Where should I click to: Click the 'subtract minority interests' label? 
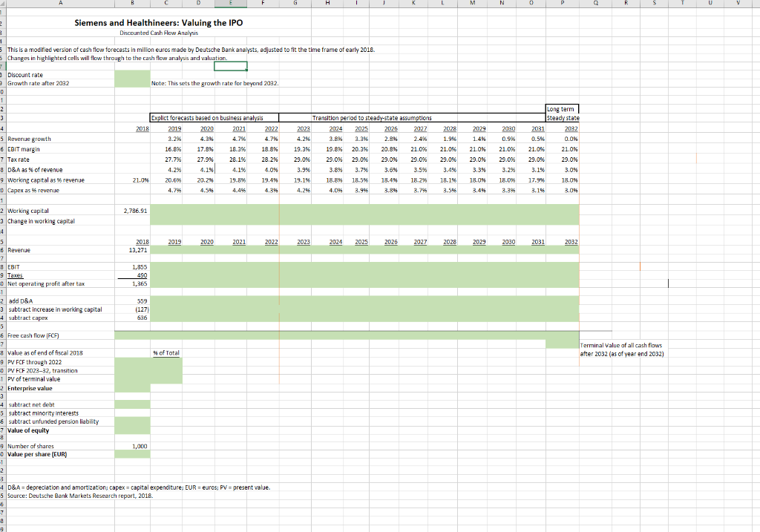point(44,413)
